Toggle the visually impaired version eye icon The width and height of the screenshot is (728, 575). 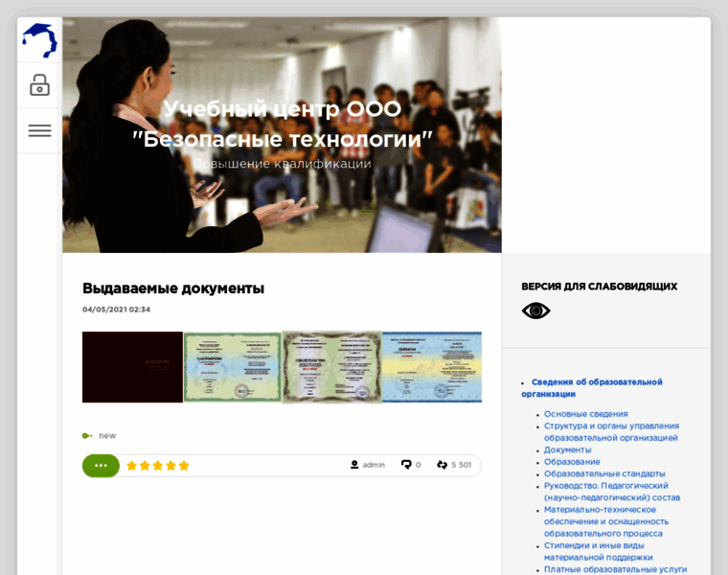point(535,310)
